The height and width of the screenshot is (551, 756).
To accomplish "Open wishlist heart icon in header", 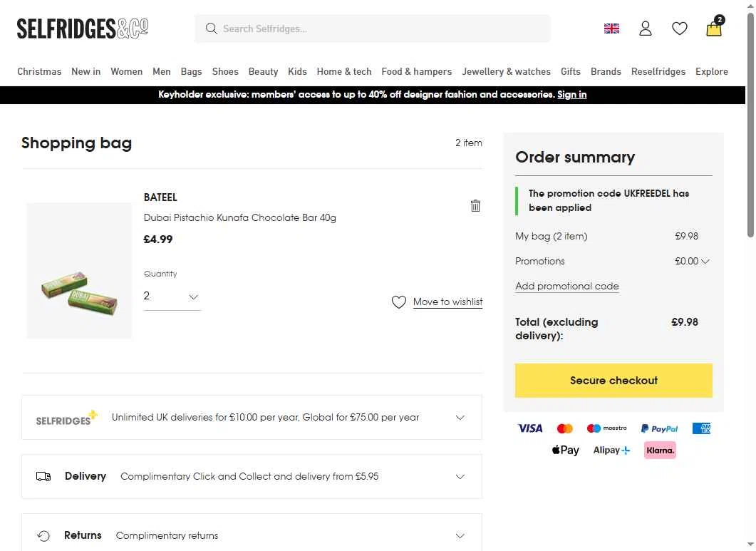I will click(679, 29).
